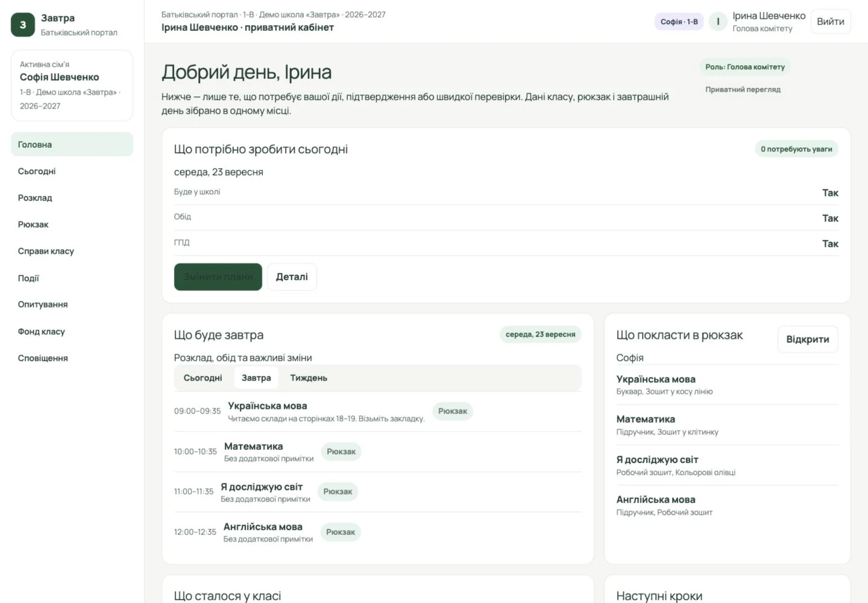Open Опитування in the sidebar

point(72,305)
